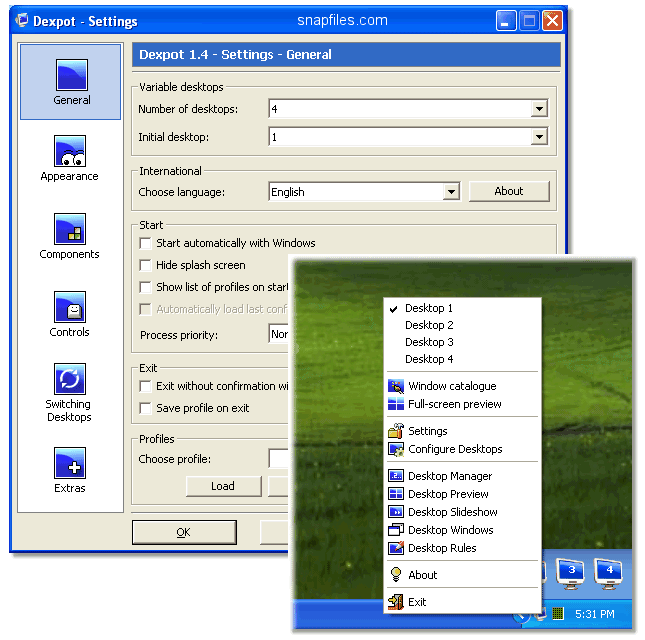Screen dimensions: 645x640
Task: Click the Load profile button
Action: 223,486
